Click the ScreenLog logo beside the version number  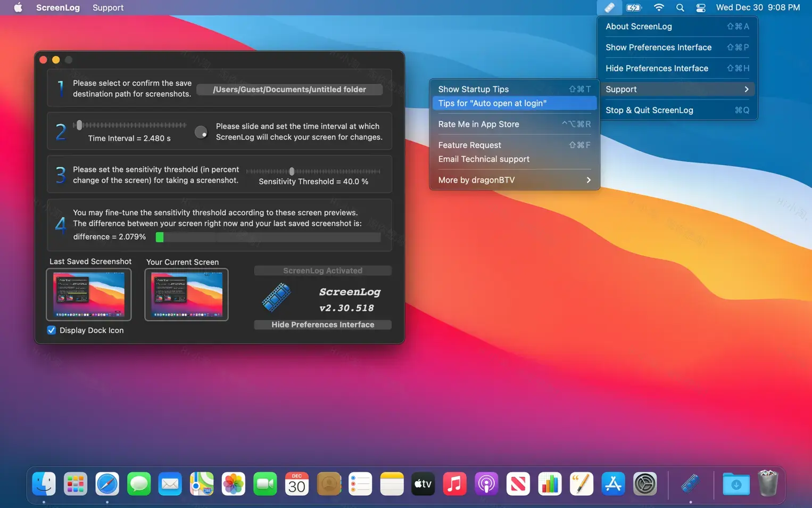tap(276, 297)
